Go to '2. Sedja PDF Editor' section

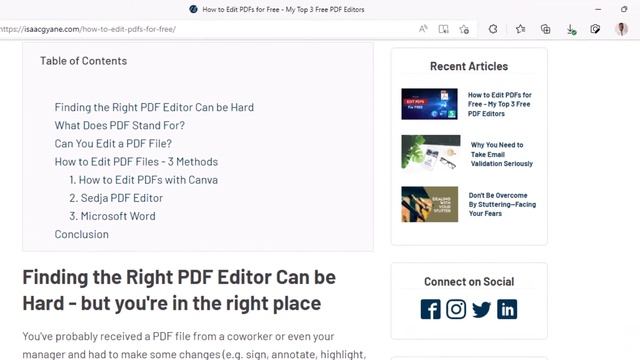point(116,198)
